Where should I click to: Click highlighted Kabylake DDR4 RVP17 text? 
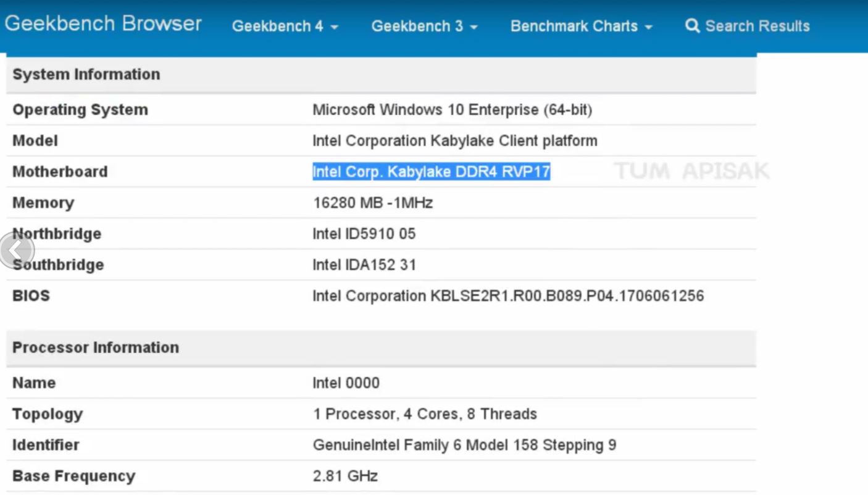click(431, 172)
